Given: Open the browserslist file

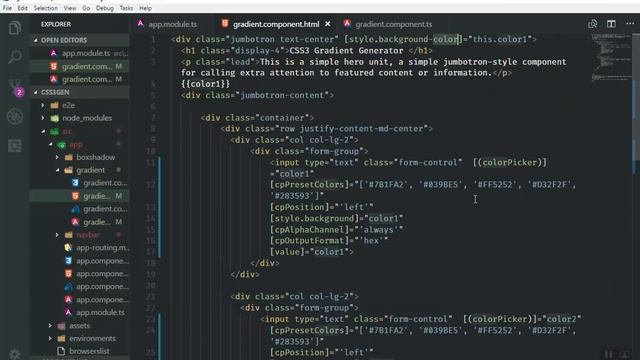Looking at the screenshot, I should tap(80, 351).
